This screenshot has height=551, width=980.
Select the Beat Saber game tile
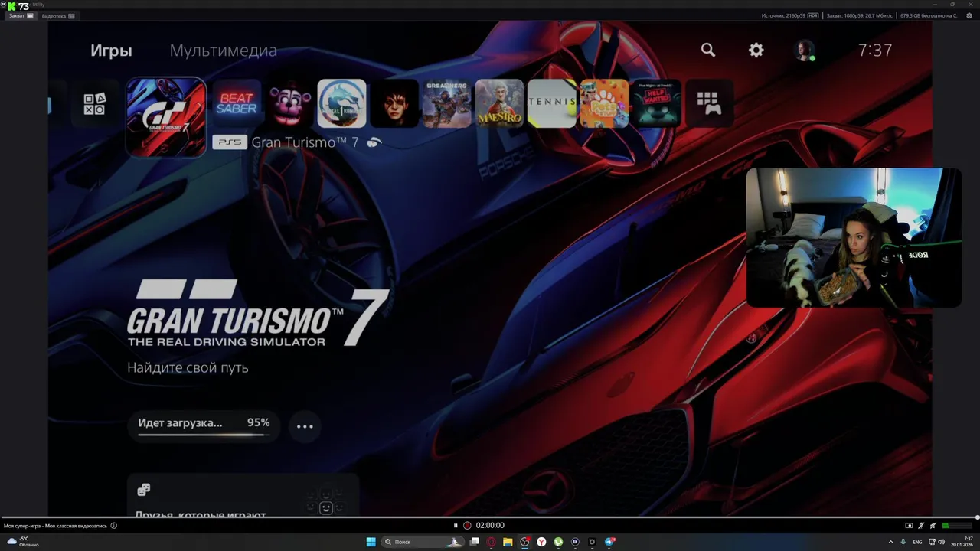(237, 103)
